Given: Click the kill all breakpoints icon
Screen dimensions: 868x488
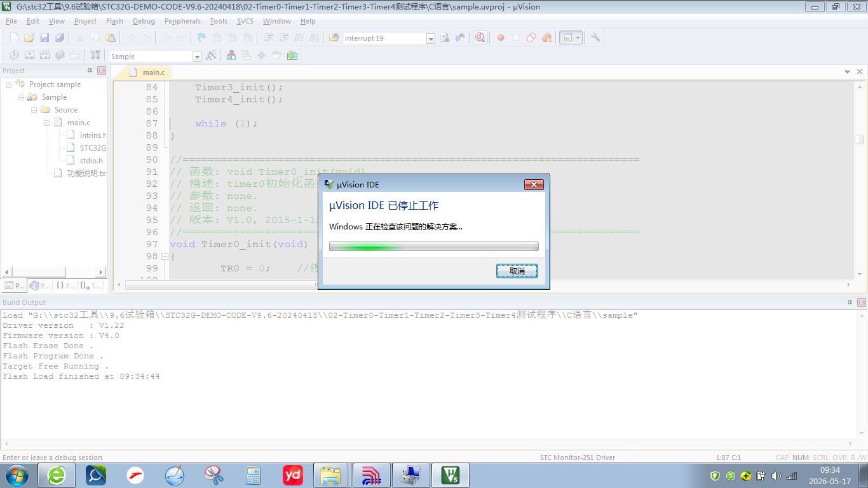Looking at the screenshot, I should 546,38.
